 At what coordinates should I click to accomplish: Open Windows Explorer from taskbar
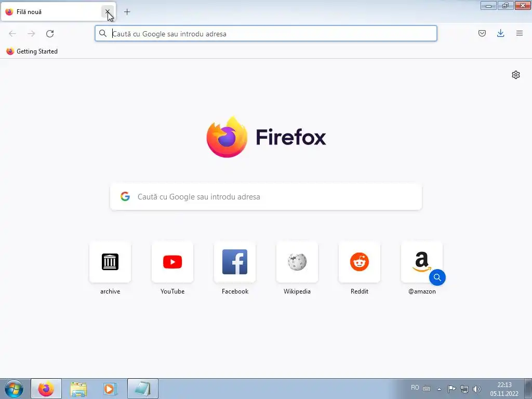78,389
